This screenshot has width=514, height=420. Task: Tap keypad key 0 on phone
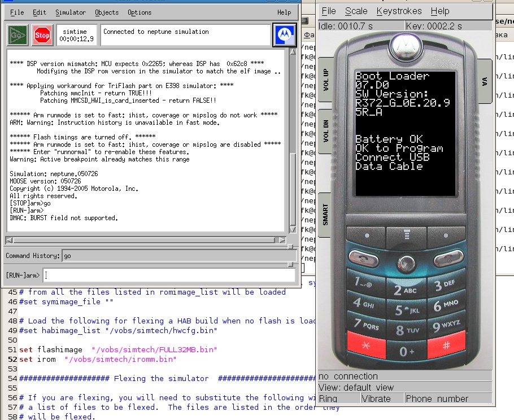click(x=407, y=351)
